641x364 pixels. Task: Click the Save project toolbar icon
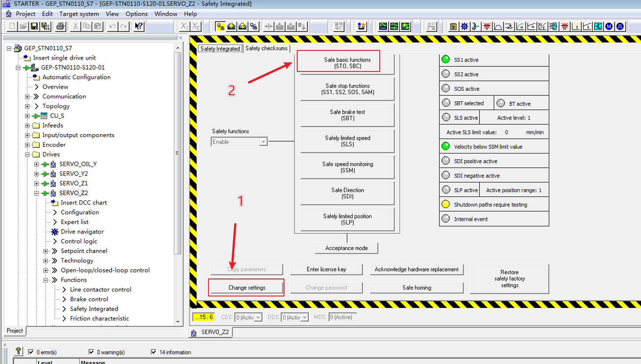click(x=34, y=27)
